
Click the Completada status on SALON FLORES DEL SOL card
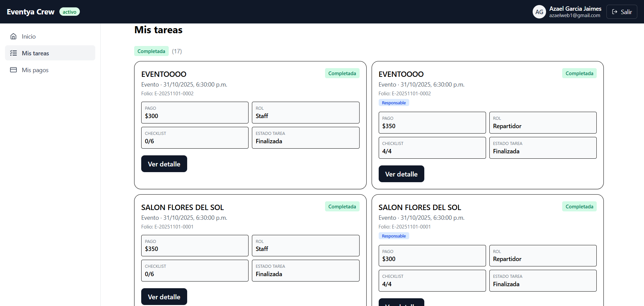[x=342, y=206]
